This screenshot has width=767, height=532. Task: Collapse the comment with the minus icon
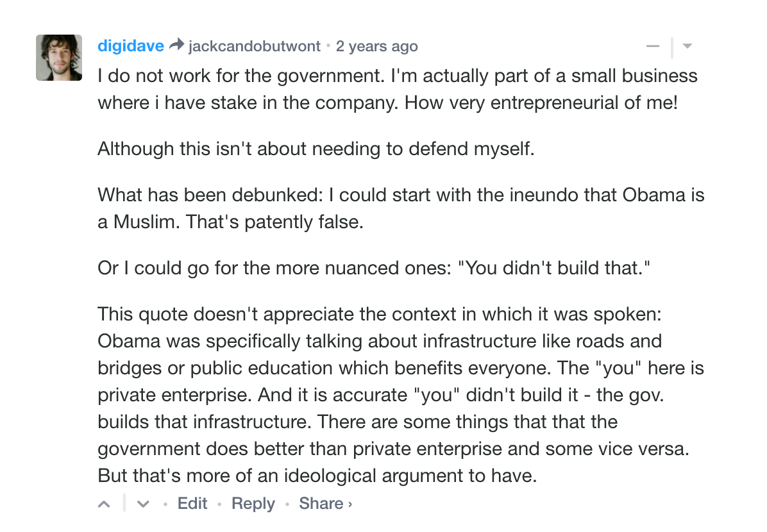click(653, 47)
